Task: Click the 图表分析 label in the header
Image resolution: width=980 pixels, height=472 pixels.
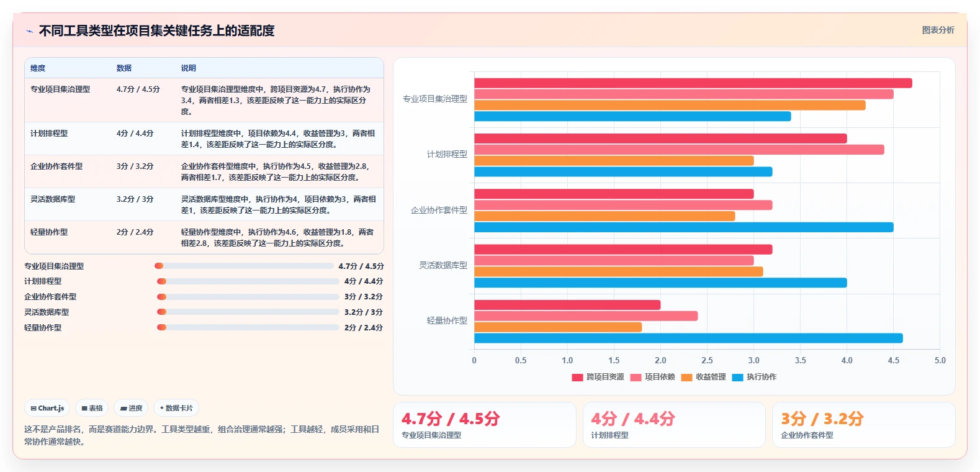Action: coord(938,30)
